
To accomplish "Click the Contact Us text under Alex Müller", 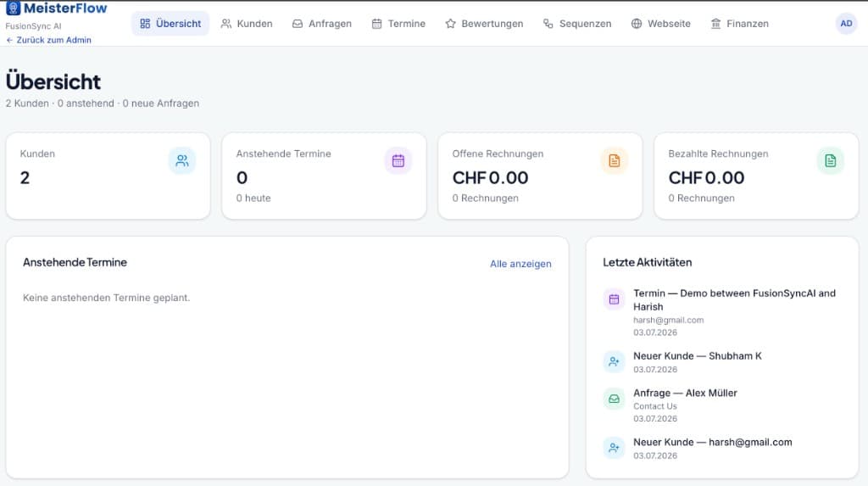I will pyautogui.click(x=655, y=406).
